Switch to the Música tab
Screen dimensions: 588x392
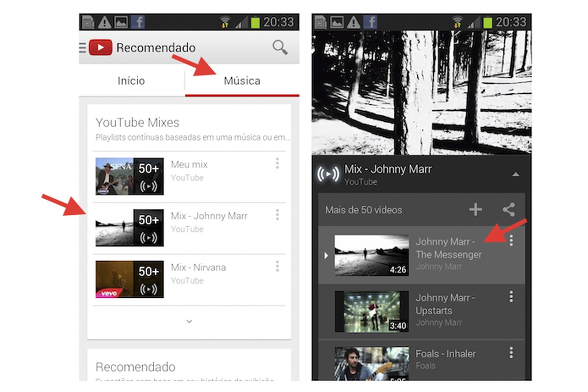[x=242, y=80]
